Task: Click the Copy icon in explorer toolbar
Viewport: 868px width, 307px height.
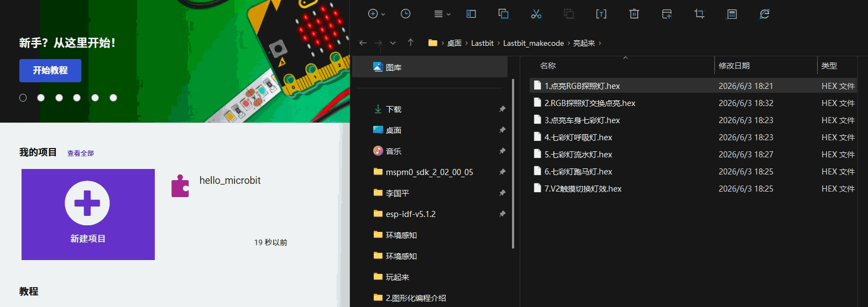Action: (x=503, y=14)
